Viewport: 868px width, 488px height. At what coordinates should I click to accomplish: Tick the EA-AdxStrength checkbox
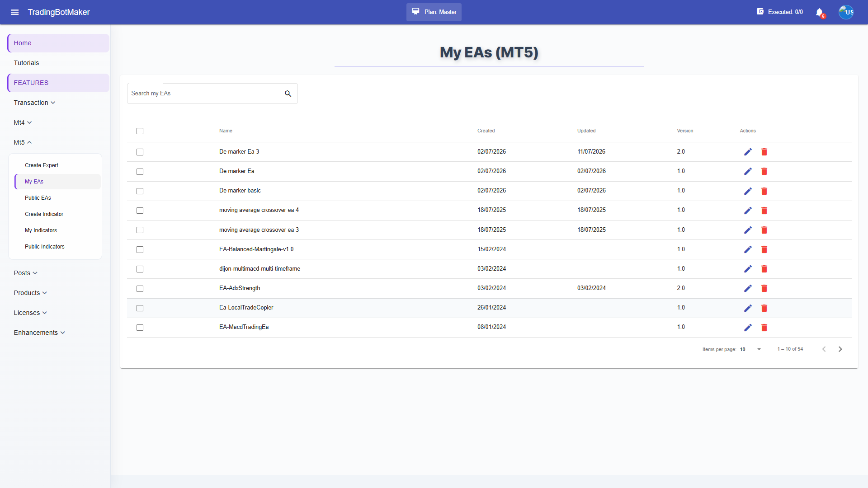click(140, 289)
